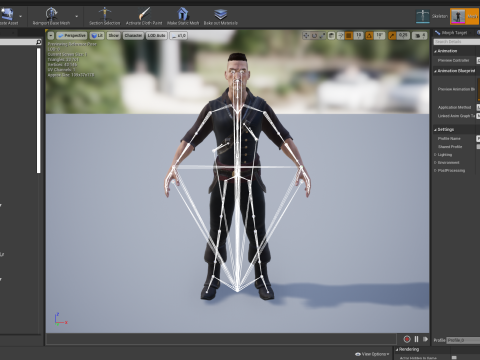
Task: Toggle scale snapping in viewport
Action: tap(392, 35)
